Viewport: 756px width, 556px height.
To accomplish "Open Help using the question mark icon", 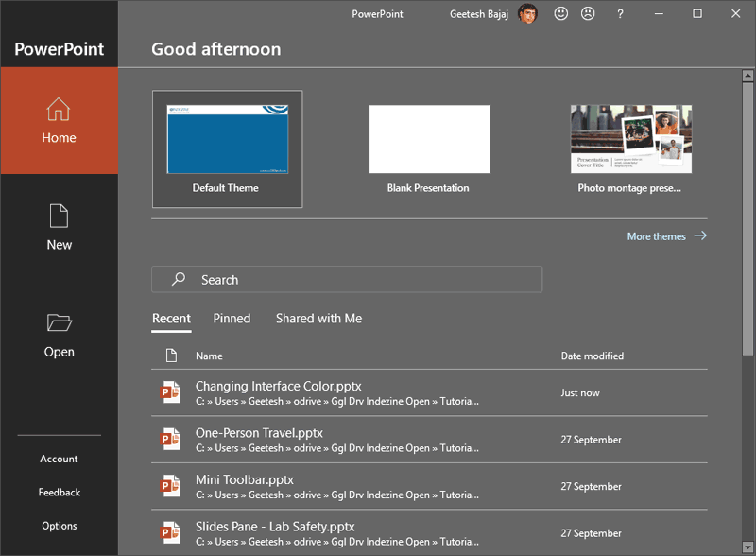I will [619, 14].
